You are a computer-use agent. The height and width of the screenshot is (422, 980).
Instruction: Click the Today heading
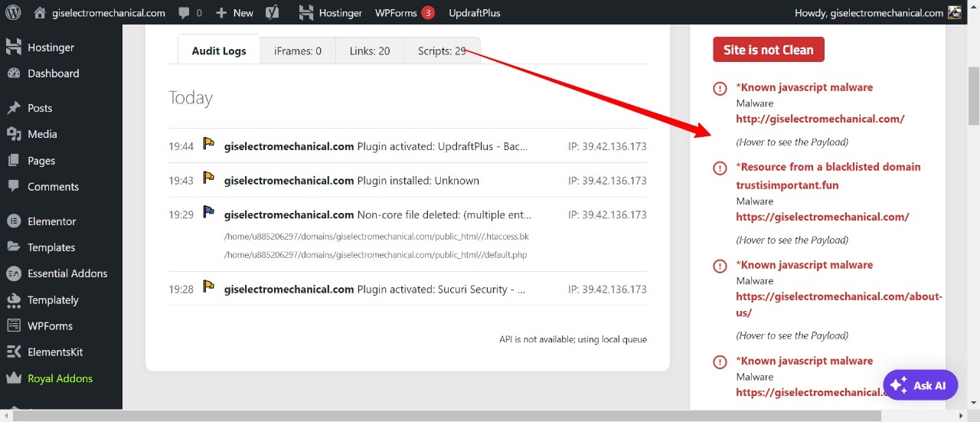tap(191, 98)
